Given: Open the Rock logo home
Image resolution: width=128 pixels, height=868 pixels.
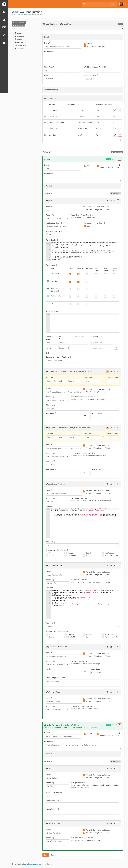Looking at the screenshot, I should click(x=4, y=4).
